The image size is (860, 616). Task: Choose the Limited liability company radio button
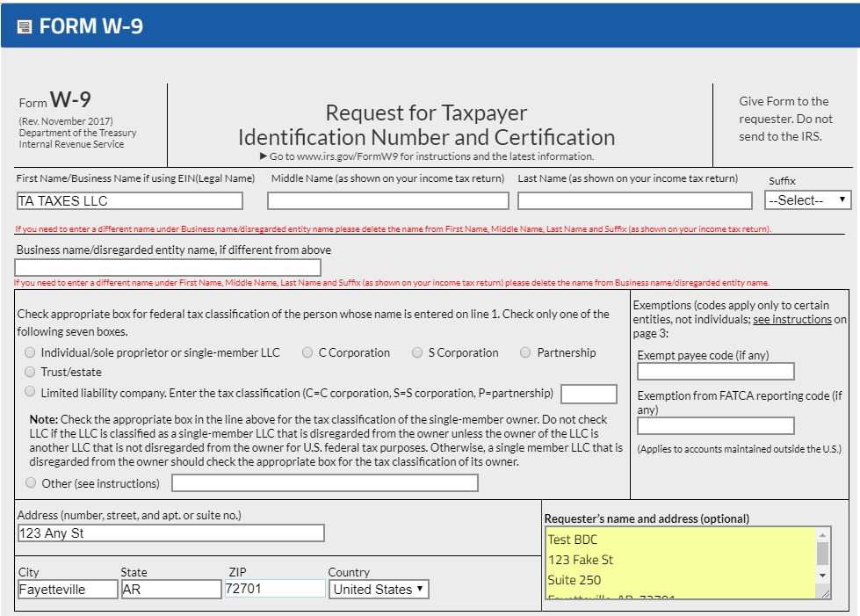coord(30,392)
